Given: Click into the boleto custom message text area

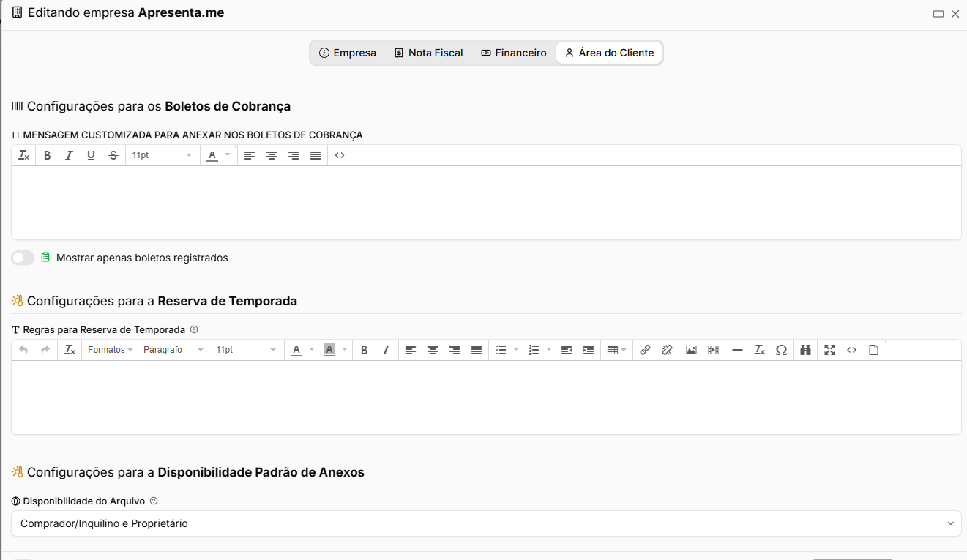Looking at the screenshot, I should pyautogui.click(x=486, y=203).
